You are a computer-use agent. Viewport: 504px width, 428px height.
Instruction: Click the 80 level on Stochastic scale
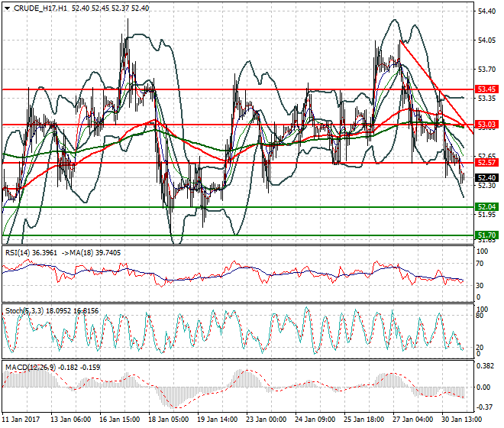(x=480, y=314)
